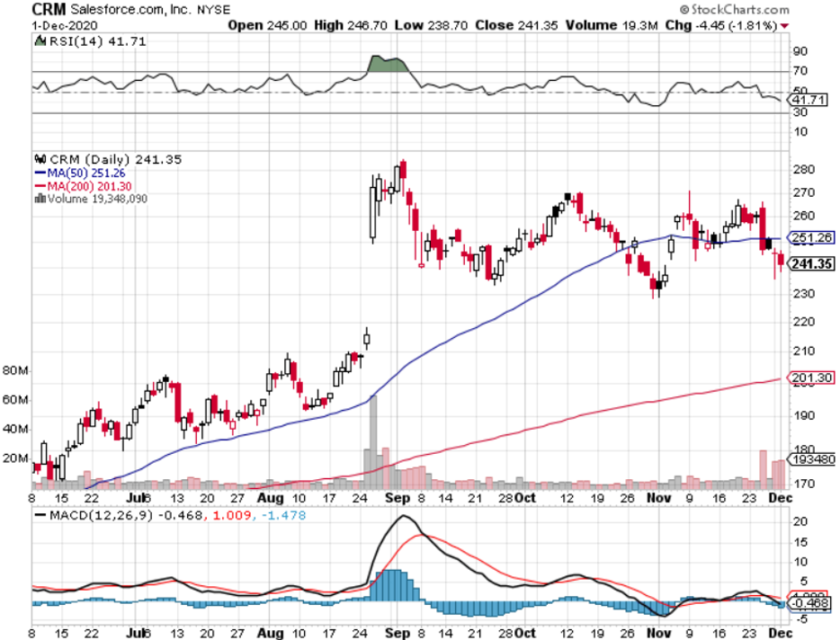840x640 pixels.
Task: Click the red MA(200) legend line marker
Action: (39, 185)
